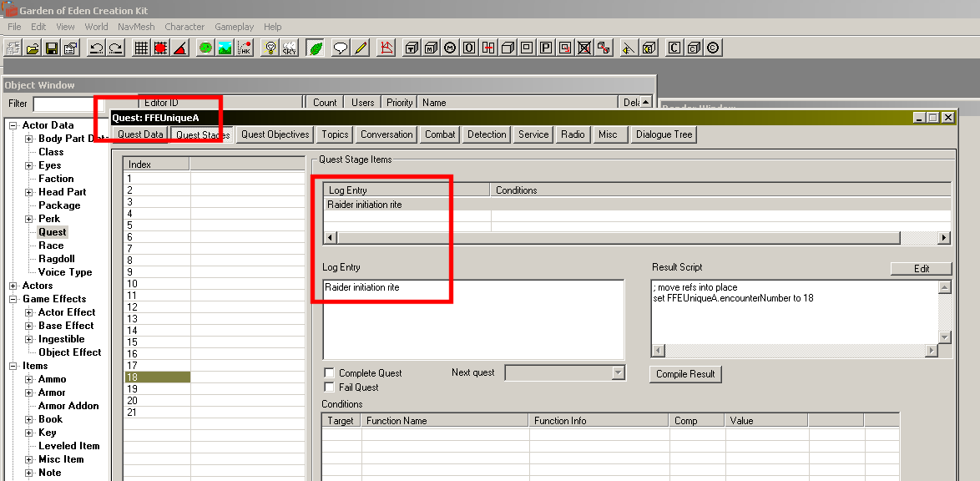
Task: Open world heightmap green globe icon
Action: coord(205,48)
